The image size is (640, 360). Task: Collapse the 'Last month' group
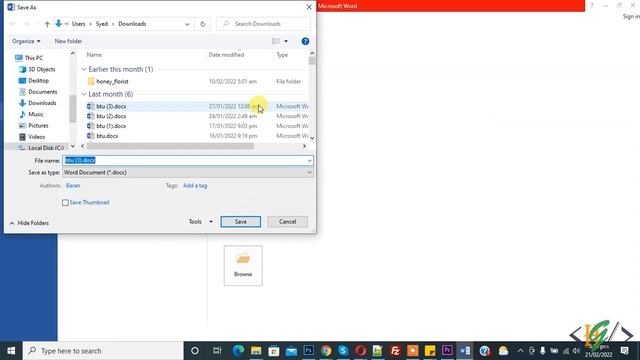[x=84, y=94]
